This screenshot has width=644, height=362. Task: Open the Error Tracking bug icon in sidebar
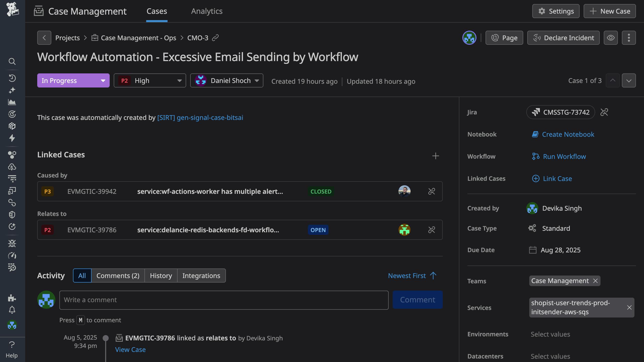point(12,243)
